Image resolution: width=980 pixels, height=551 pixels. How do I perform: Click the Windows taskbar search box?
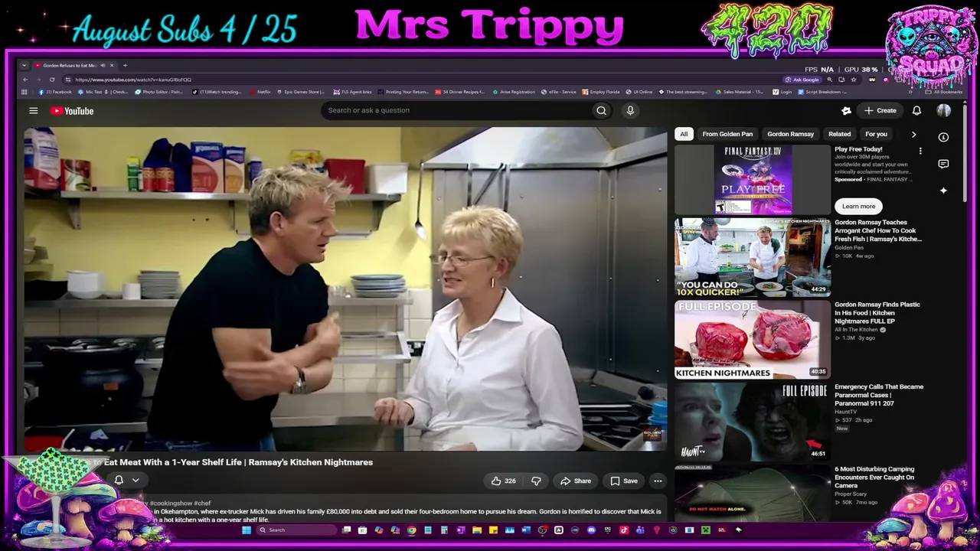pos(296,530)
